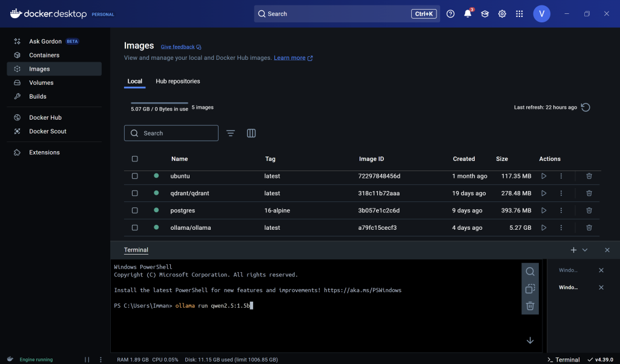Open Docker Hub in sidebar
This screenshot has height=364, width=620.
coord(54,118)
